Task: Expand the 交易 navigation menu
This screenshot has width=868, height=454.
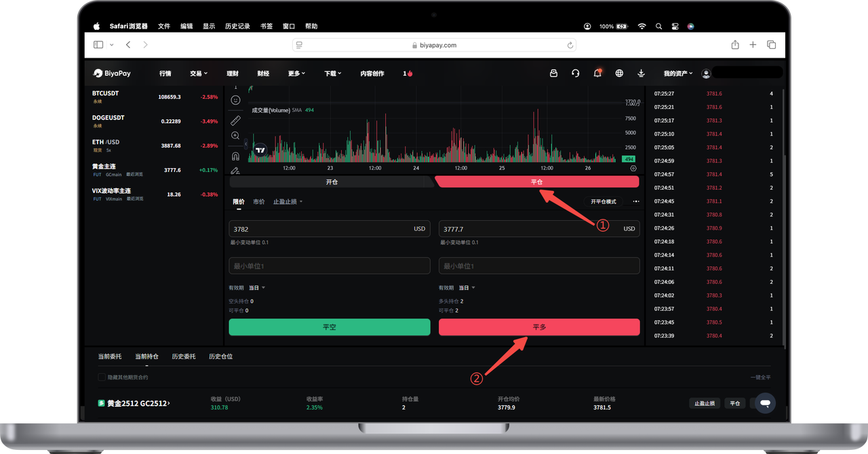Action: (198, 73)
